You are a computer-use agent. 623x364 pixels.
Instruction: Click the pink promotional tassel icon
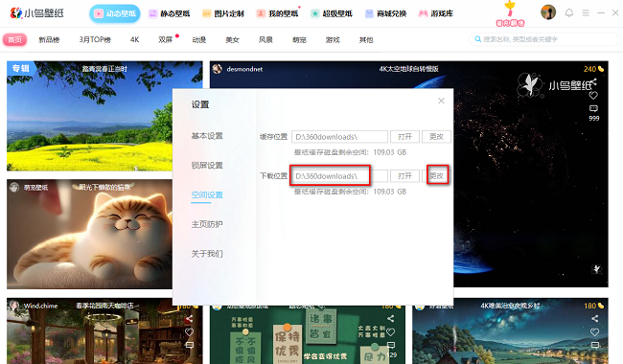tap(510, 14)
